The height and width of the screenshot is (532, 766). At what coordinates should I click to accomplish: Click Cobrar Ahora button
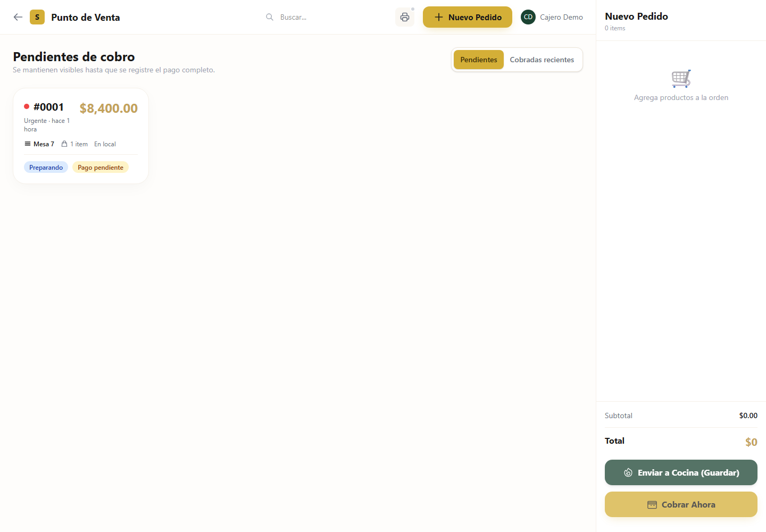tap(681, 504)
